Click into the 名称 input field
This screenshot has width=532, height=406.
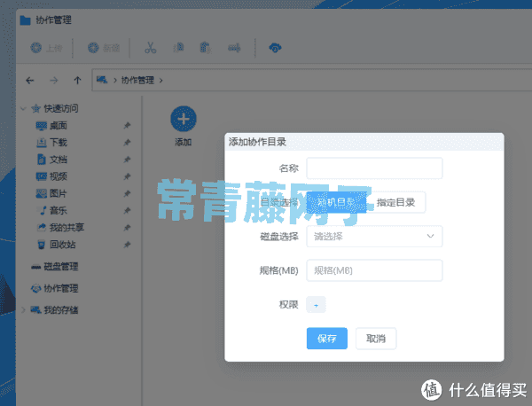pos(374,168)
